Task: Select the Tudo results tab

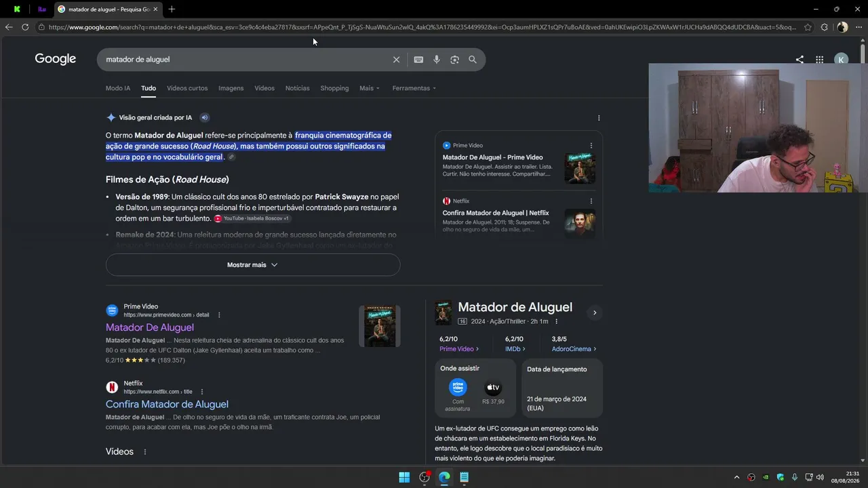Action: point(149,88)
